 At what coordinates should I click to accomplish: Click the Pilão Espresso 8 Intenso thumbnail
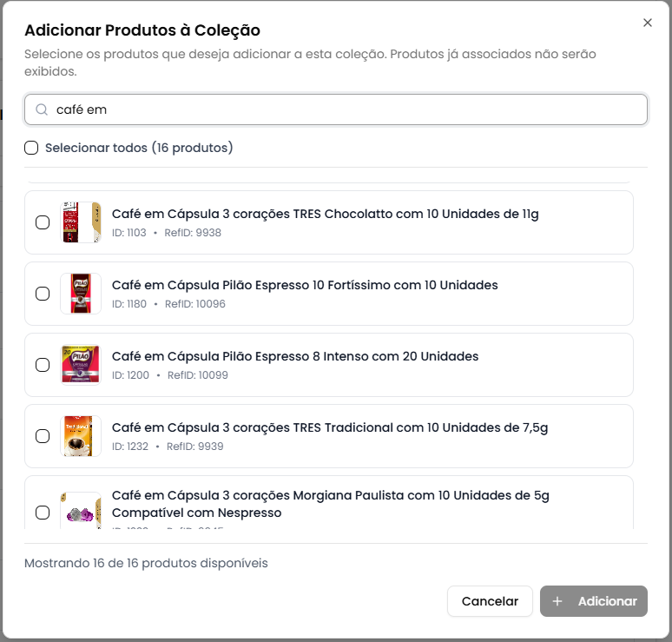81,365
